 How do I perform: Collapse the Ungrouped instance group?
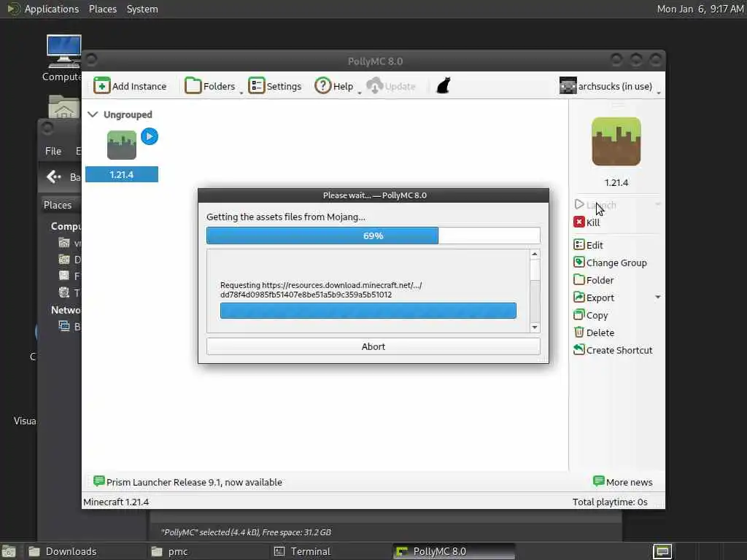93,114
